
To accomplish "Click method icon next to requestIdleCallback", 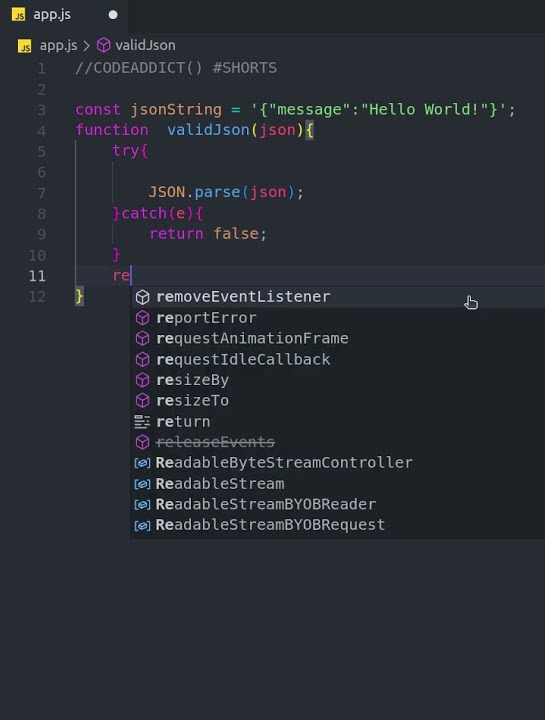I will [x=142, y=359].
